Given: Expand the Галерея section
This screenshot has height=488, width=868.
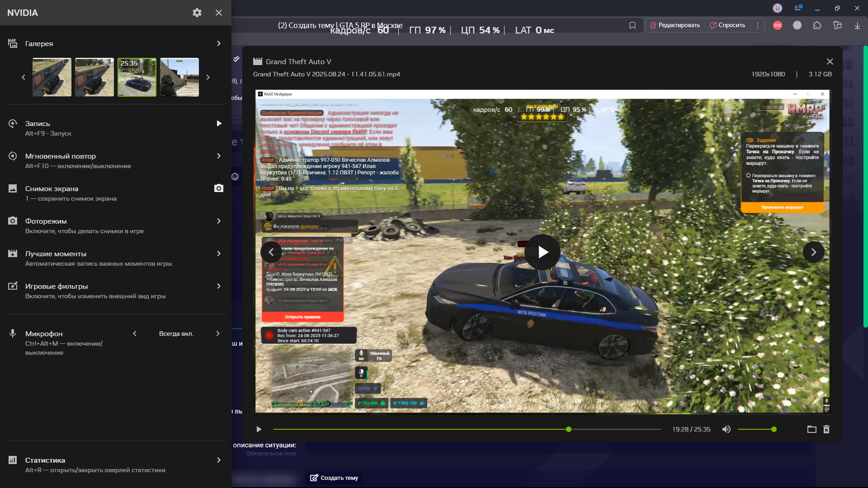Looking at the screenshot, I should point(218,43).
